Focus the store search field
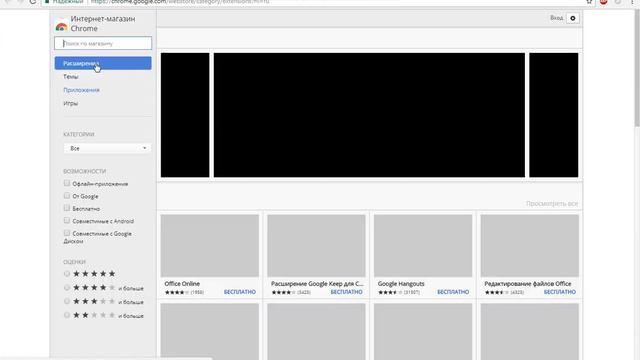The height and width of the screenshot is (360, 640). click(103, 43)
